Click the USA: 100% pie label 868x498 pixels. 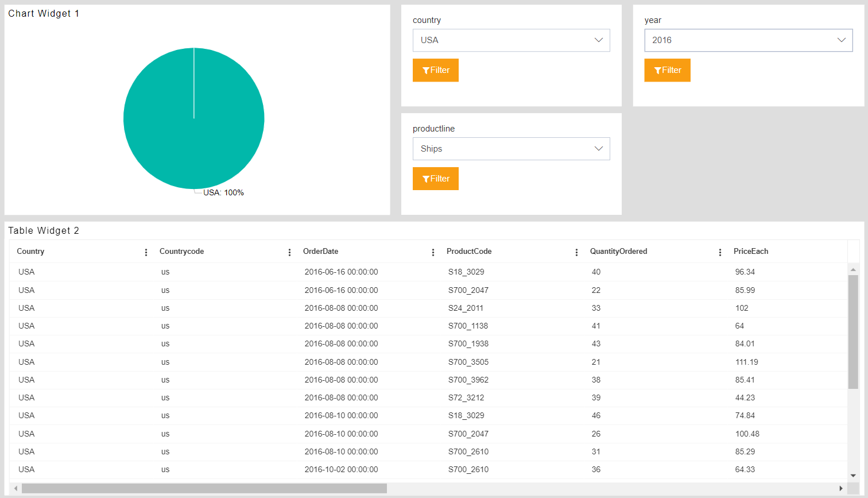(223, 192)
